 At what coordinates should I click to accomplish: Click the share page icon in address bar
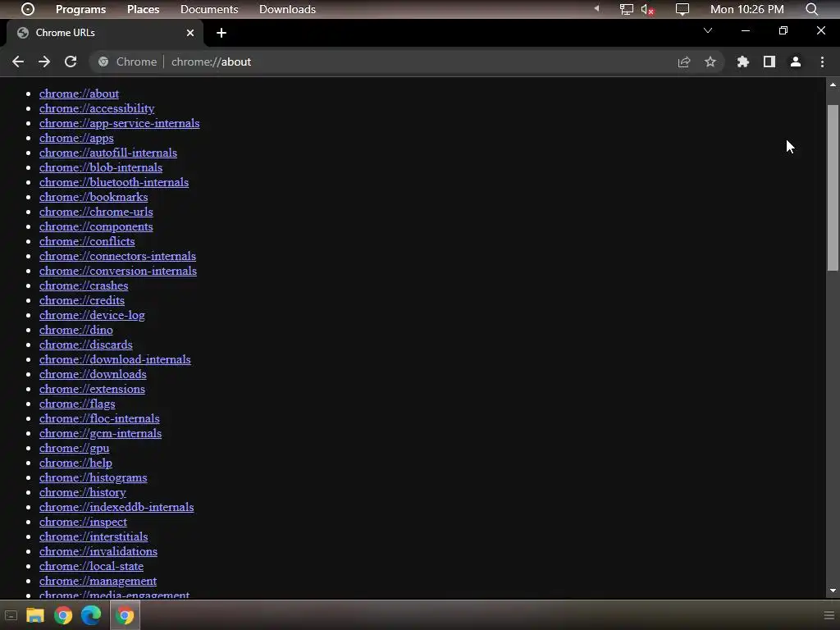684,62
